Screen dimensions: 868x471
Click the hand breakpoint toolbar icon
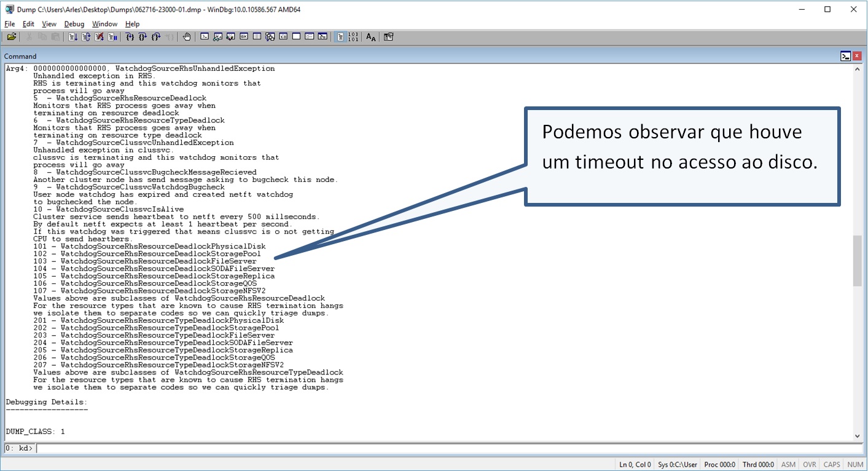click(x=187, y=37)
